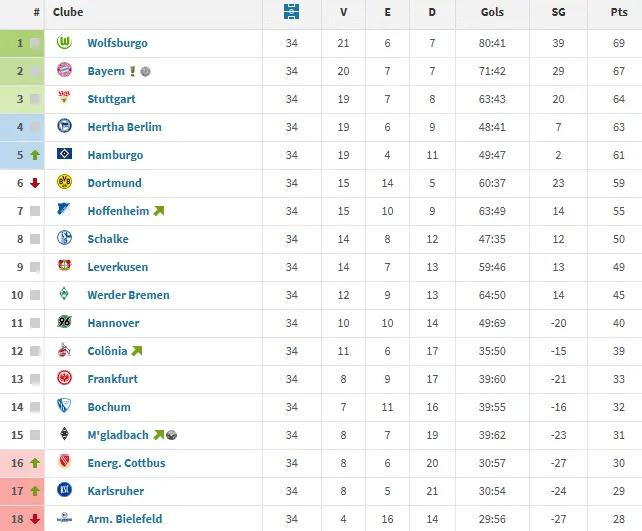
Task: Click the Hamburgo diamond flag logo
Action: point(64,154)
